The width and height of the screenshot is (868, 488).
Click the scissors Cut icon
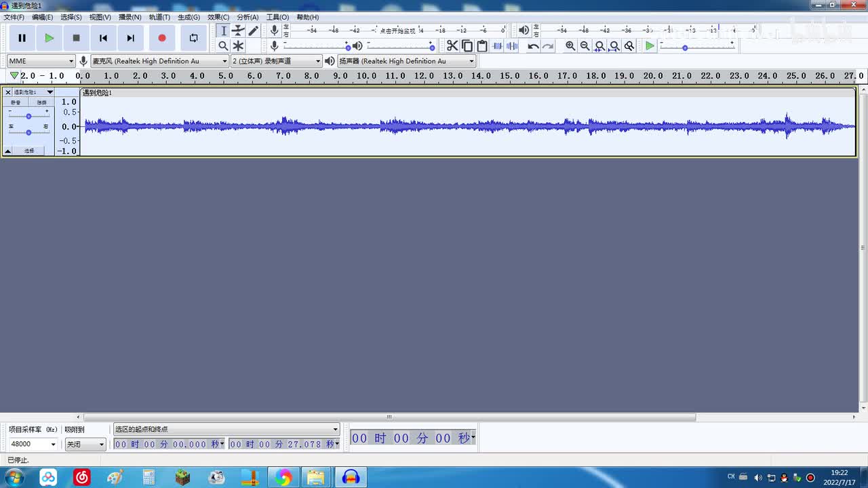point(452,46)
